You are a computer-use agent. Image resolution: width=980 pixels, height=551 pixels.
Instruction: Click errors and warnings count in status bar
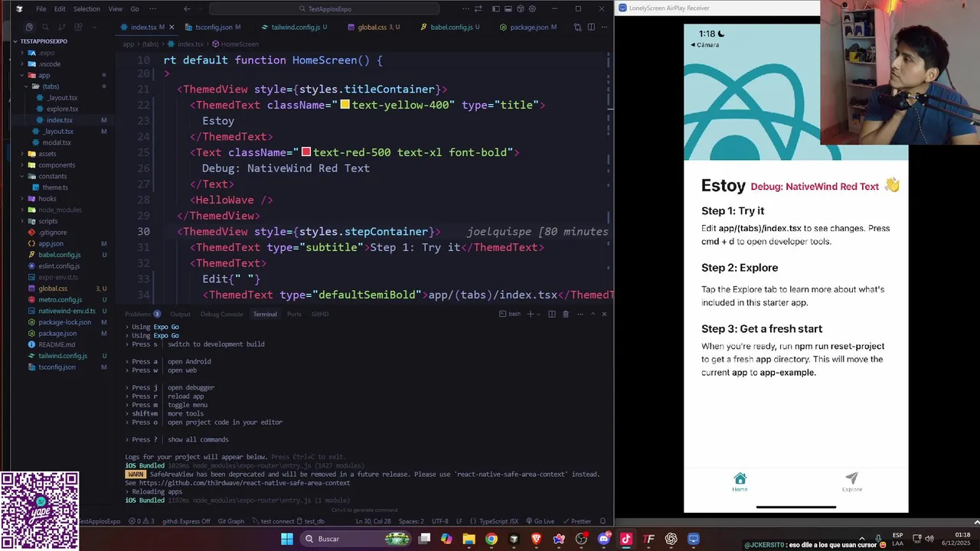(141, 521)
